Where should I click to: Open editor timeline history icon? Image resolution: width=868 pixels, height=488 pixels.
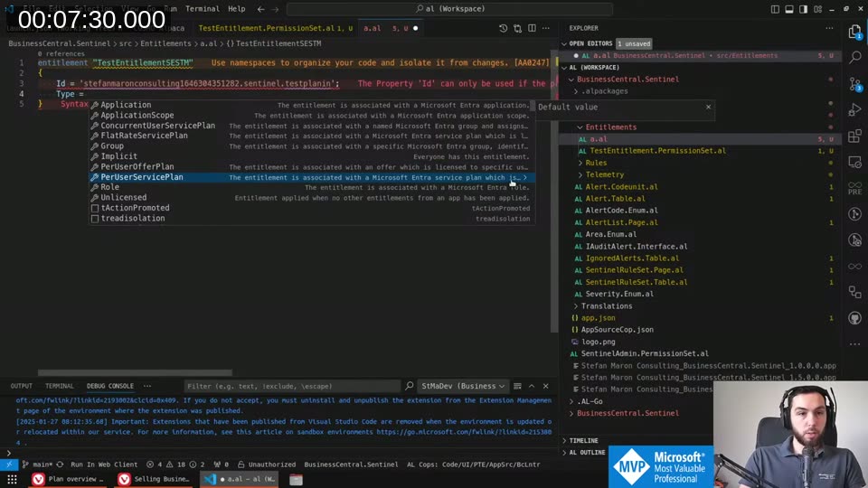pos(503,28)
